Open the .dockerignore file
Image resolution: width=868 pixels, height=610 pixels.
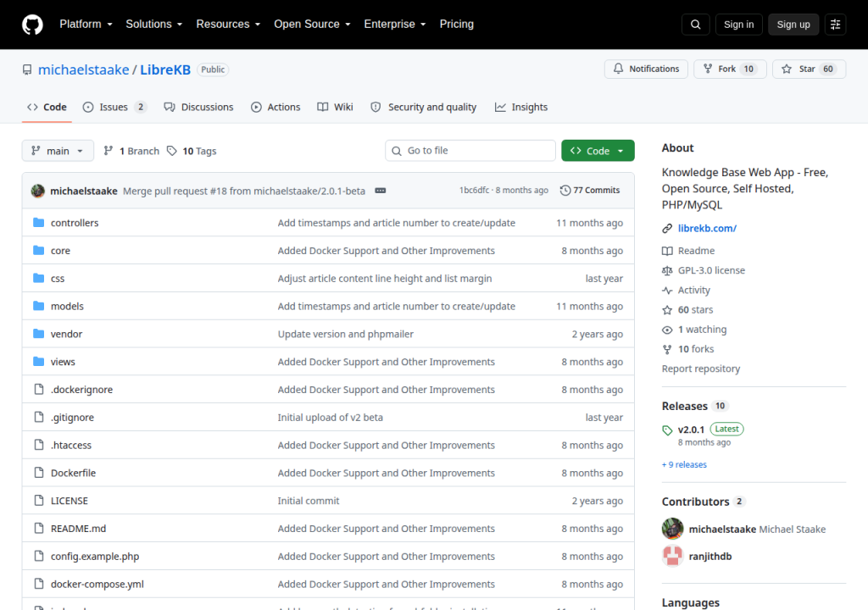(81, 389)
